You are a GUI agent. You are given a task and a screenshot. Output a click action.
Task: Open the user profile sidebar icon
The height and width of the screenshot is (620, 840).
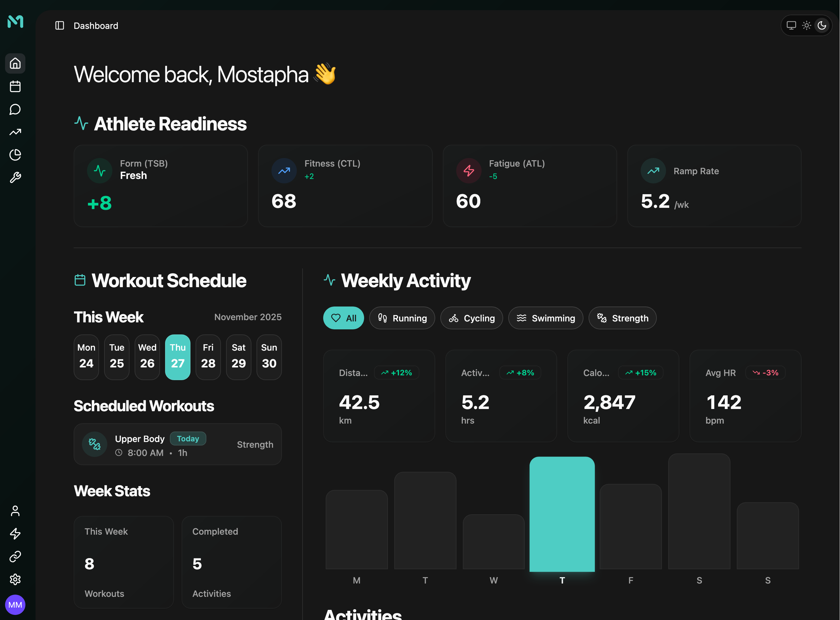pyautogui.click(x=15, y=511)
